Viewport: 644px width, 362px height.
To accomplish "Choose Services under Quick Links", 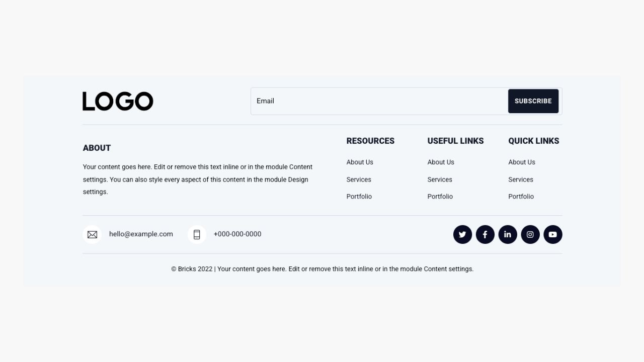I will pyautogui.click(x=521, y=179).
